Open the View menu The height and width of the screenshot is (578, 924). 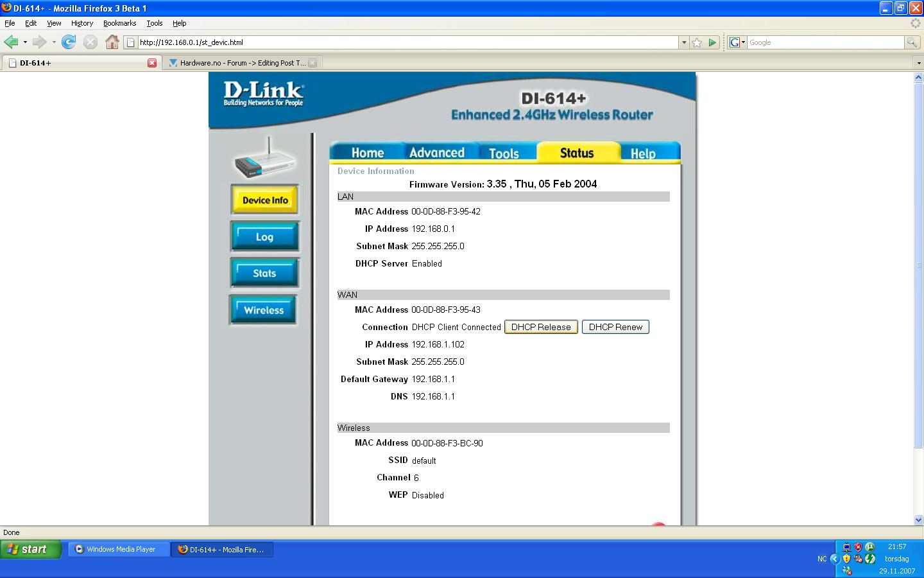click(x=54, y=23)
